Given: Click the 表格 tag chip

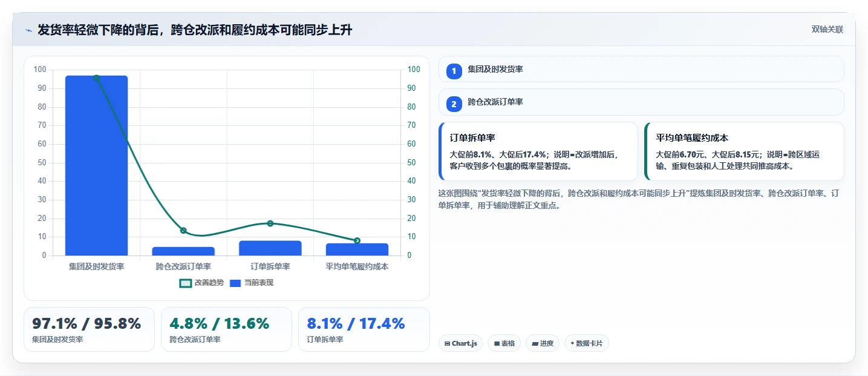Looking at the screenshot, I should tap(504, 343).
